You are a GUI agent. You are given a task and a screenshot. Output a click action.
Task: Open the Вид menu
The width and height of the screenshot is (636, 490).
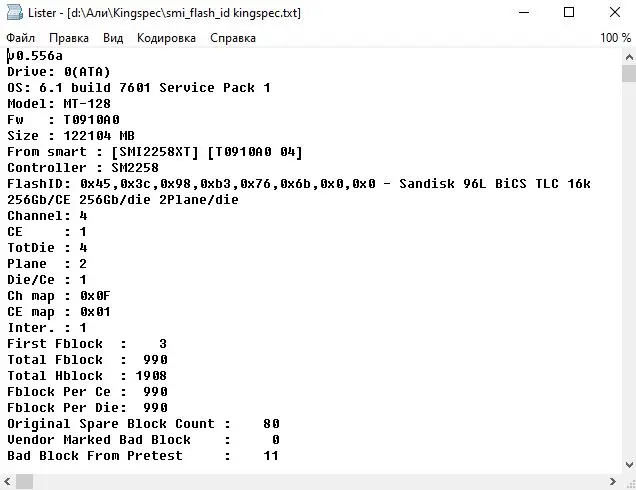pos(113,38)
